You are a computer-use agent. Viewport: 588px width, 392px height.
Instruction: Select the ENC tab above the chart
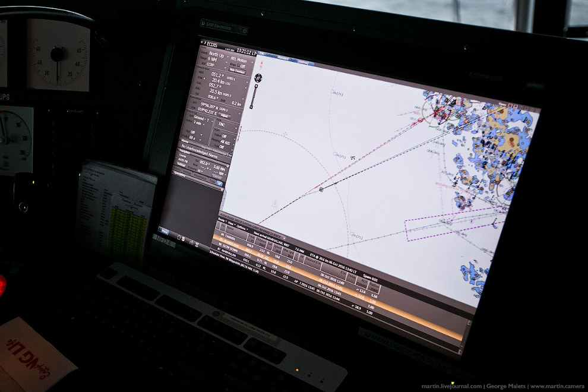pos(262,55)
